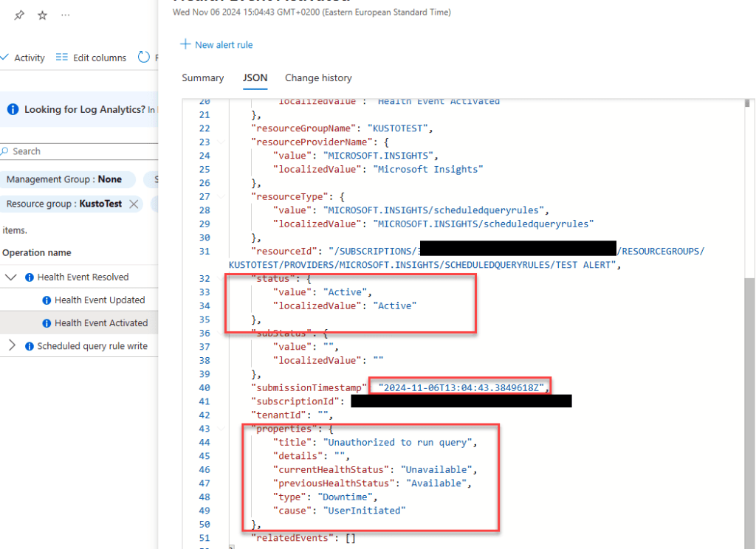Select the JSON tab
Screen dimensions: 756x549
click(255, 78)
